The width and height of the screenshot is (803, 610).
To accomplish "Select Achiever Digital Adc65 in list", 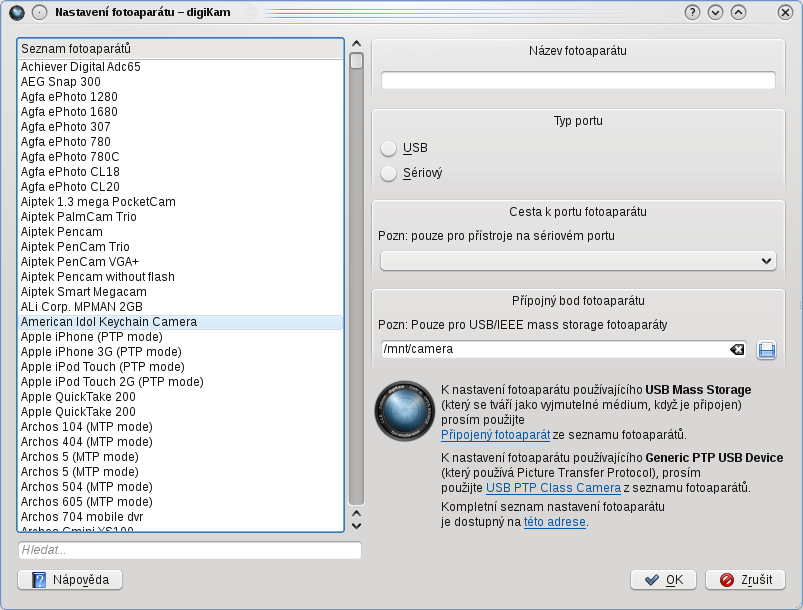I will 180,67.
